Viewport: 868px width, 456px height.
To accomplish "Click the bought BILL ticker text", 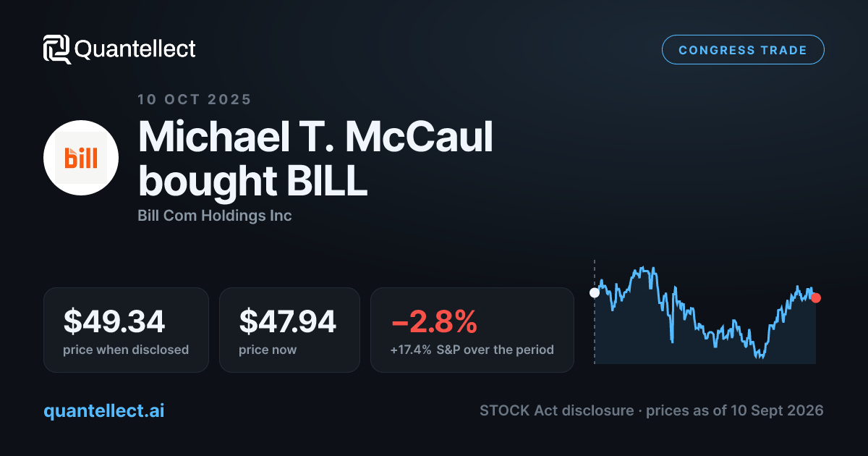I will pyautogui.click(x=252, y=181).
